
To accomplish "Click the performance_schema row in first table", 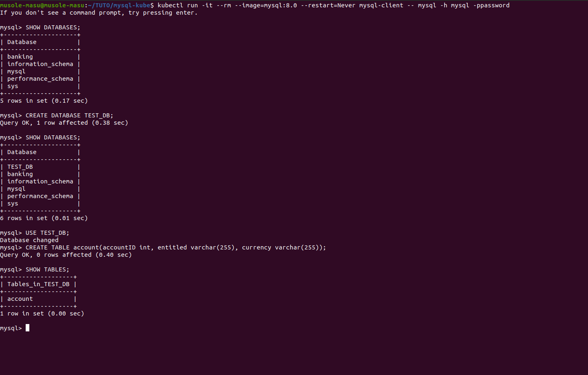I will [40, 79].
